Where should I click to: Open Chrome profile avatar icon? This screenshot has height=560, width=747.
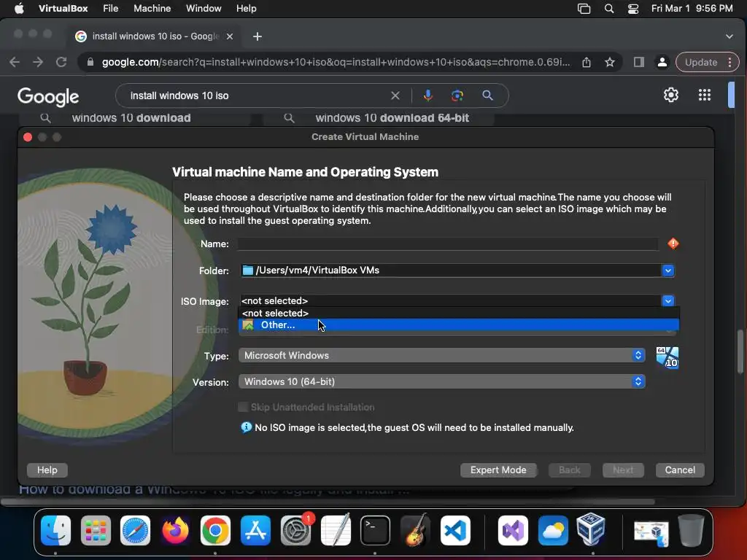(x=662, y=63)
